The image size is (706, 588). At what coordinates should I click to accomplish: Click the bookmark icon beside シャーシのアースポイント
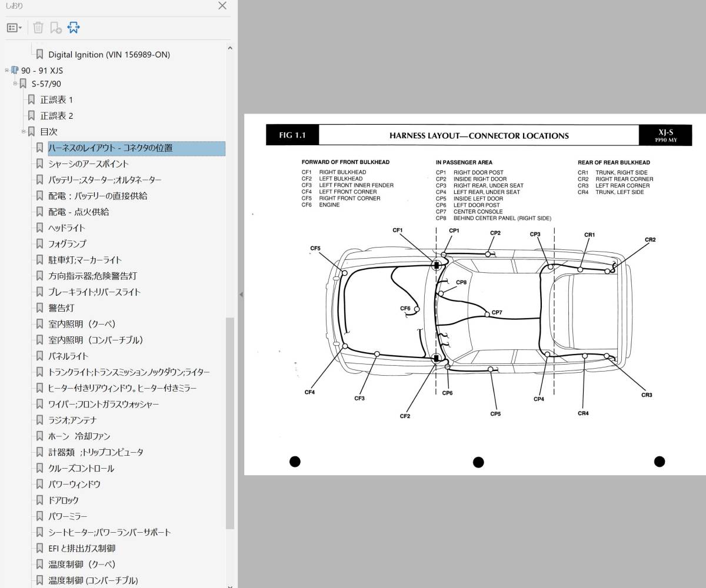(x=39, y=164)
